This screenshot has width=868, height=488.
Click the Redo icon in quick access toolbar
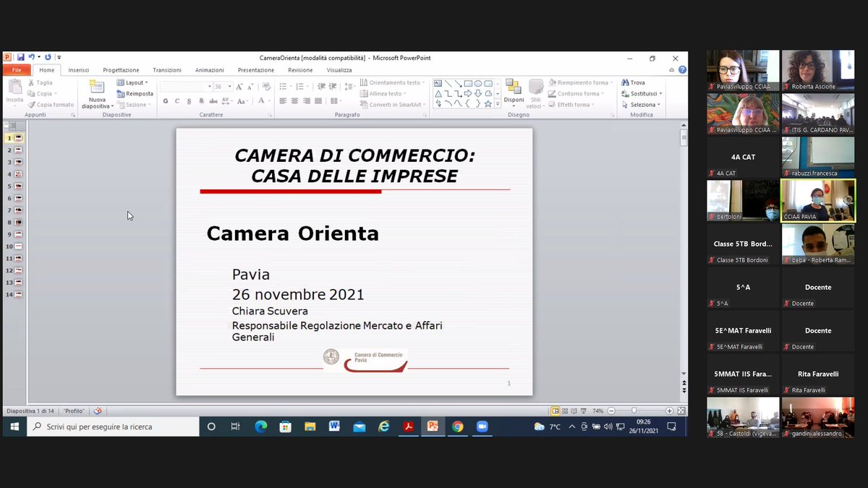pos(48,57)
